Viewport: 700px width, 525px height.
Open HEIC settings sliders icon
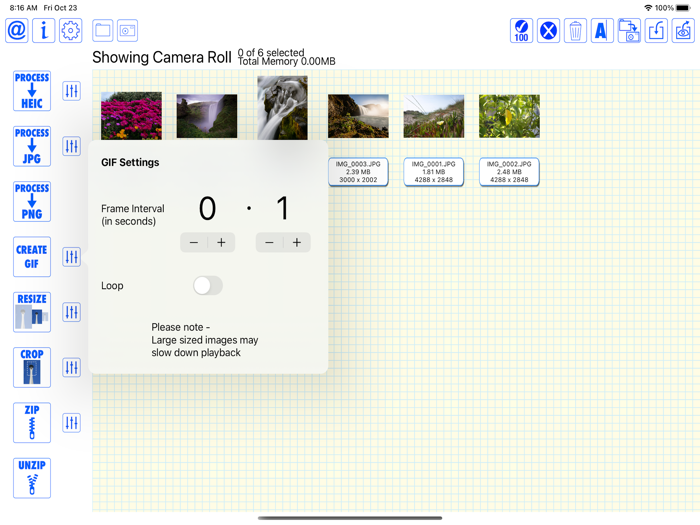(x=71, y=91)
